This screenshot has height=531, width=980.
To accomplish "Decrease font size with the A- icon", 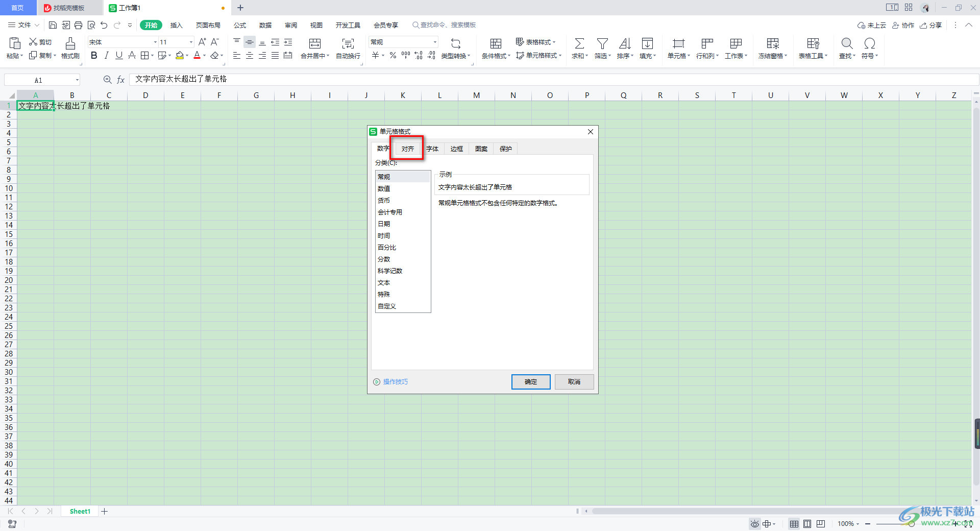I will coord(215,42).
